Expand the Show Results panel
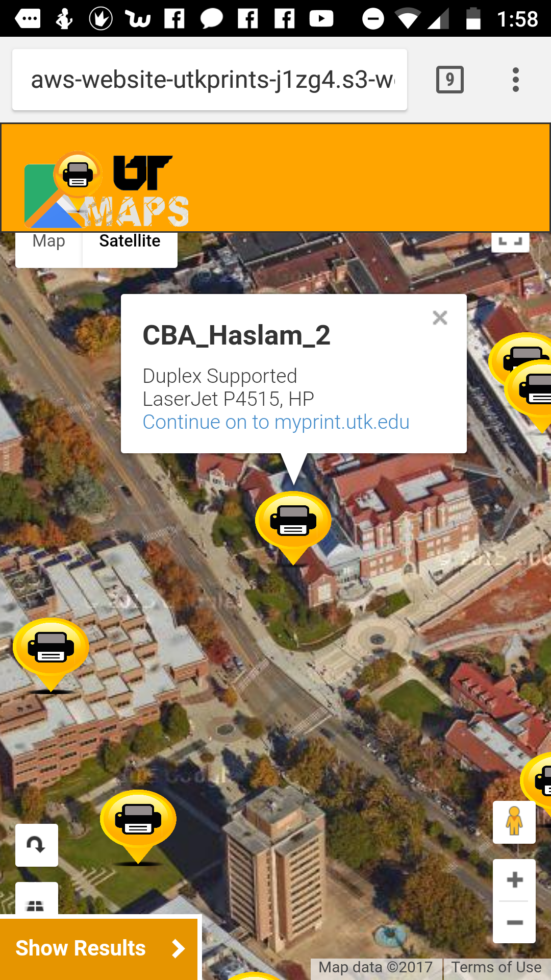551x980 pixels. pyautogui.click(x=99, y=948)
